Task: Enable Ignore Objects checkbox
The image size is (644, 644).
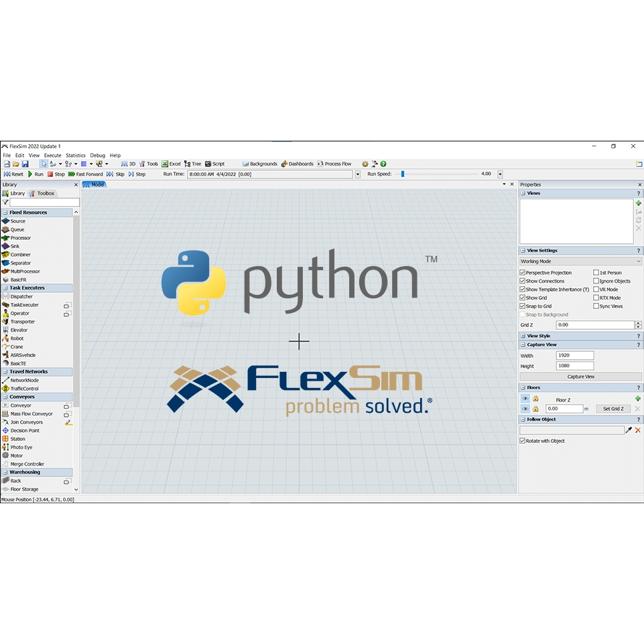Action: pos(596,281)
